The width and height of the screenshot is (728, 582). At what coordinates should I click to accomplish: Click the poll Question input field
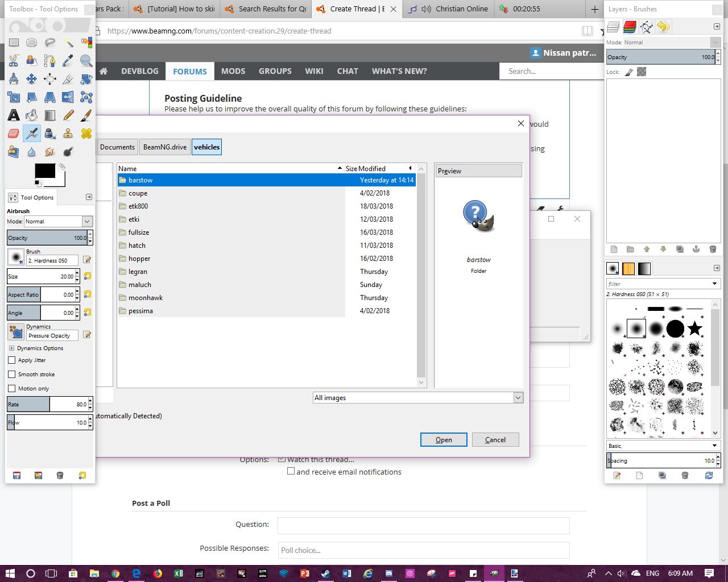coord(423,525)
